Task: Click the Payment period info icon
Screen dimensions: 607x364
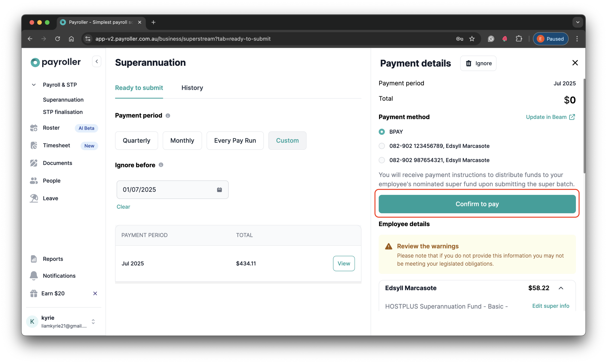Action: tap(168, 116)
